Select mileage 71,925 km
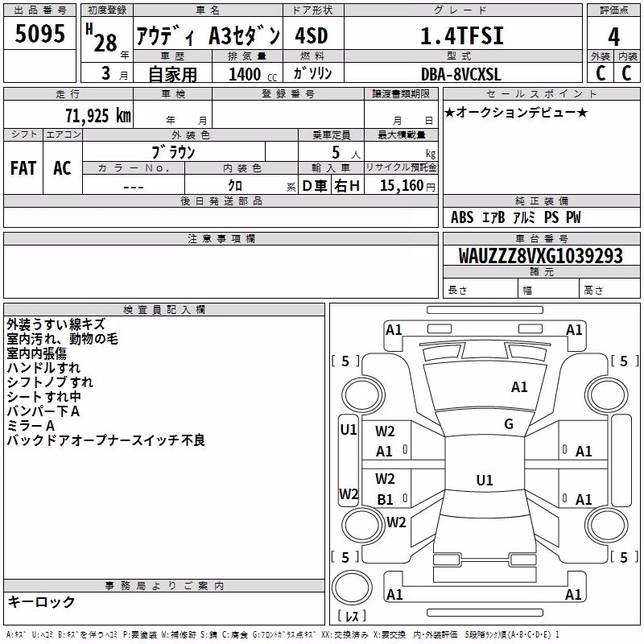Image resolution: width=644 pixels, height=644 pixels. (x=97, y=115)
